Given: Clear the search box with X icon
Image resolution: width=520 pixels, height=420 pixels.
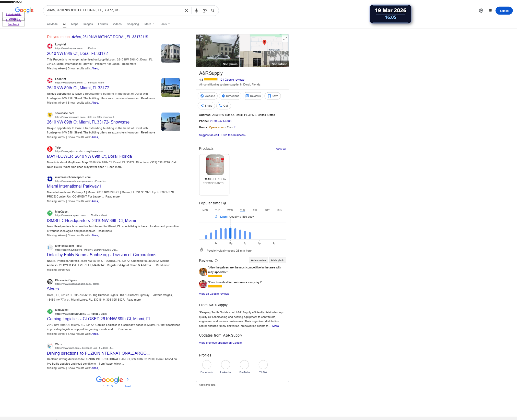Looking at the screenshot, I should coord(186,10).
